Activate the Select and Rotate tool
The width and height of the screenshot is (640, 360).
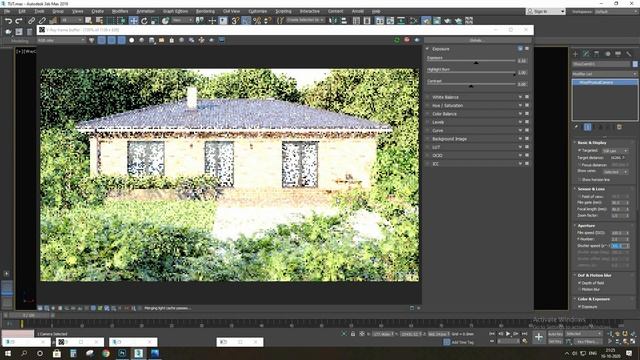(x=144, y=20)
